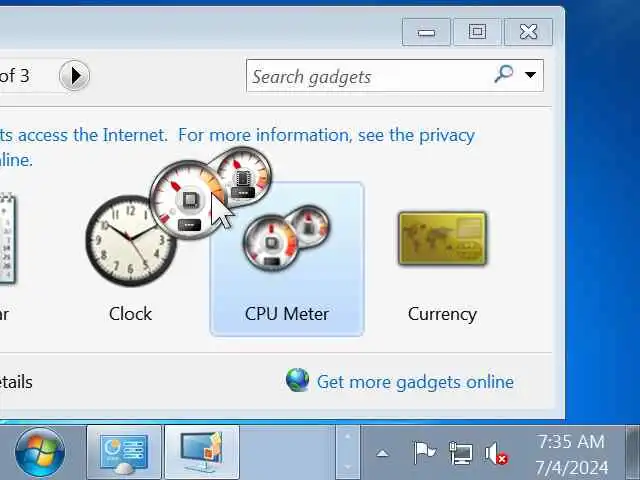Open the Control Panel taskbar button
This screenshot has height=480, width=640.
124,452
